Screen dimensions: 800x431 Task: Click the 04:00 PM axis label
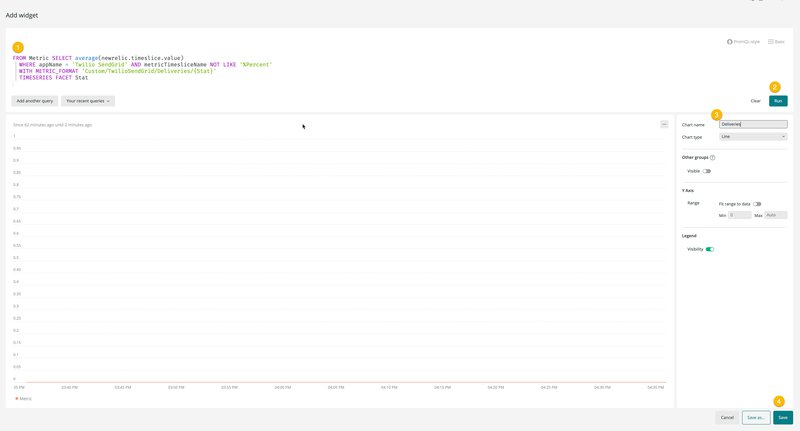[283, 388]
